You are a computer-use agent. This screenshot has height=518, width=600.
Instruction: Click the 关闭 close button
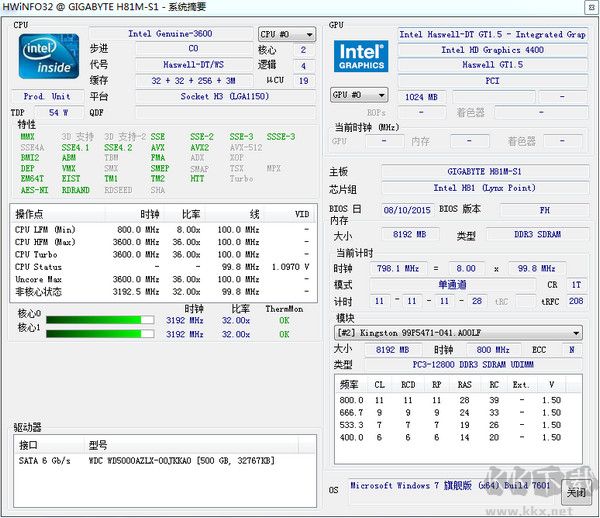pos(576,492)
